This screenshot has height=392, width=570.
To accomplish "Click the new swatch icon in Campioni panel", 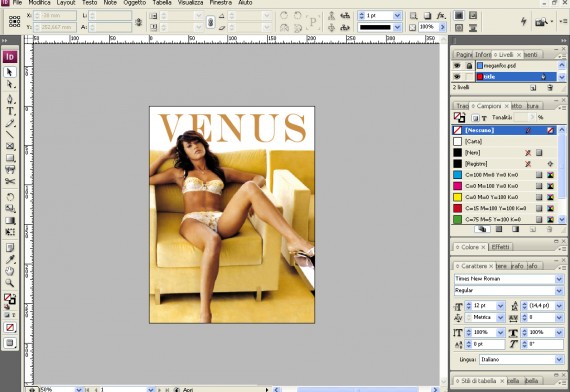I will [533, 229].
